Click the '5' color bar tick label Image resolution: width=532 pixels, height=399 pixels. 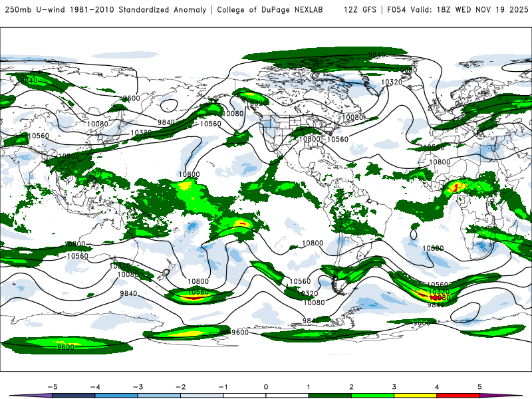coord(479,387)
